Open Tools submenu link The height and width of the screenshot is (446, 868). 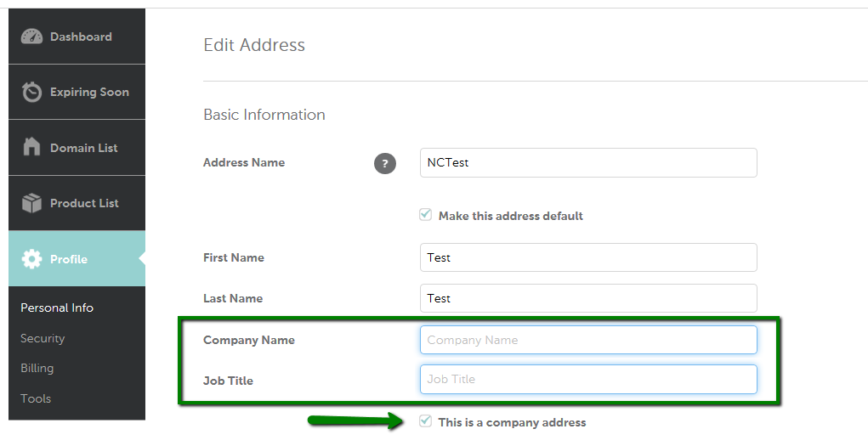pos(36,398)
